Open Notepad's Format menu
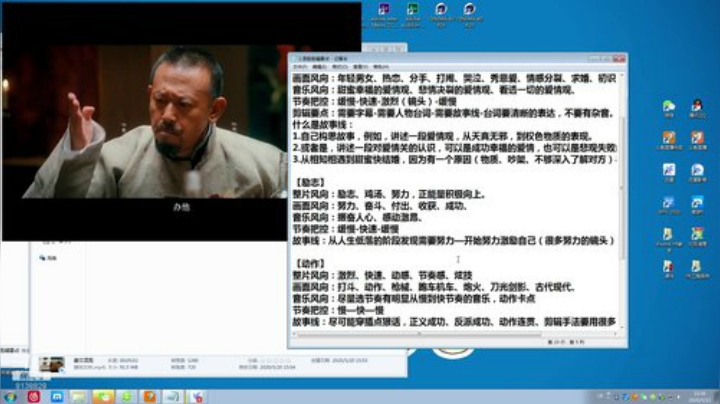Viewport: 720px width, 404px height. click(340, 67)
